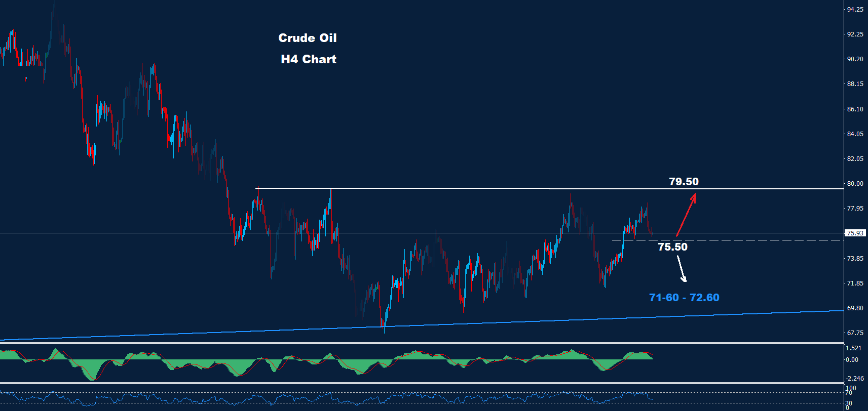Click the 86.10 price axis label
The image size is (868, 411).
pos(855,109)
